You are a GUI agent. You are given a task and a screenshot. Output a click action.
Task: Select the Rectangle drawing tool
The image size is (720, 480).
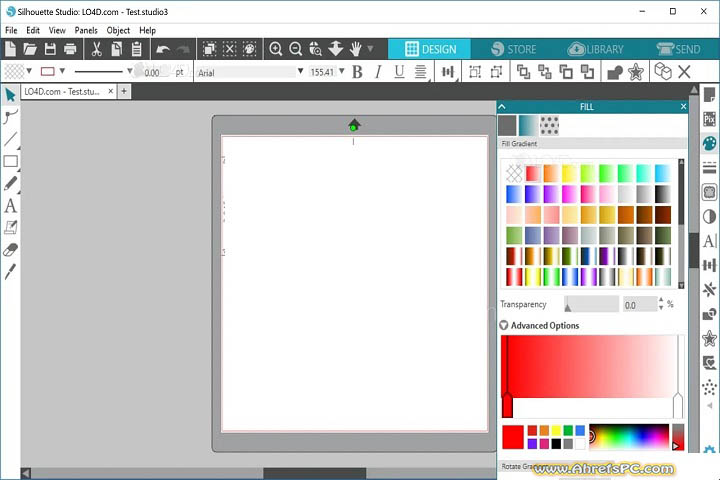(x=11, y=161)
